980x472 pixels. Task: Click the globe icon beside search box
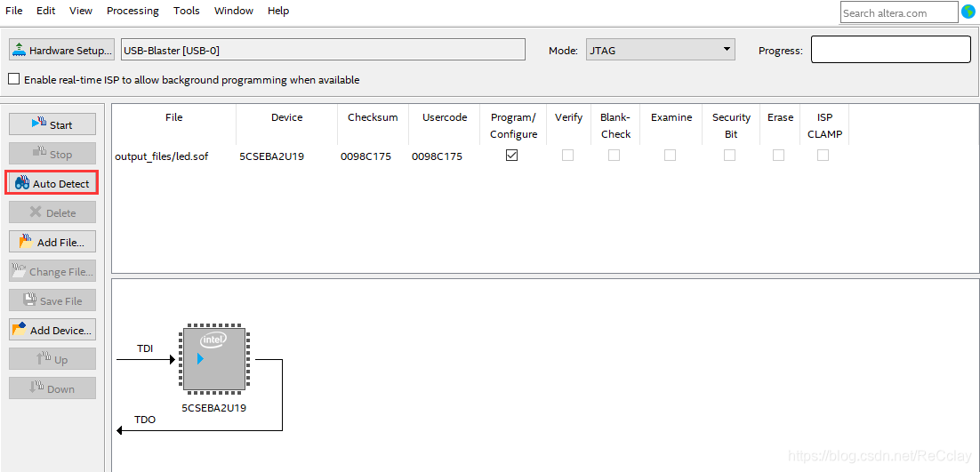968,12
